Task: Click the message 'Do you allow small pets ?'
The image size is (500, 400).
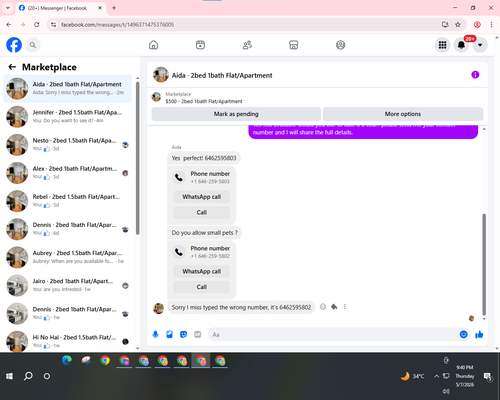Action: point(204,233)
